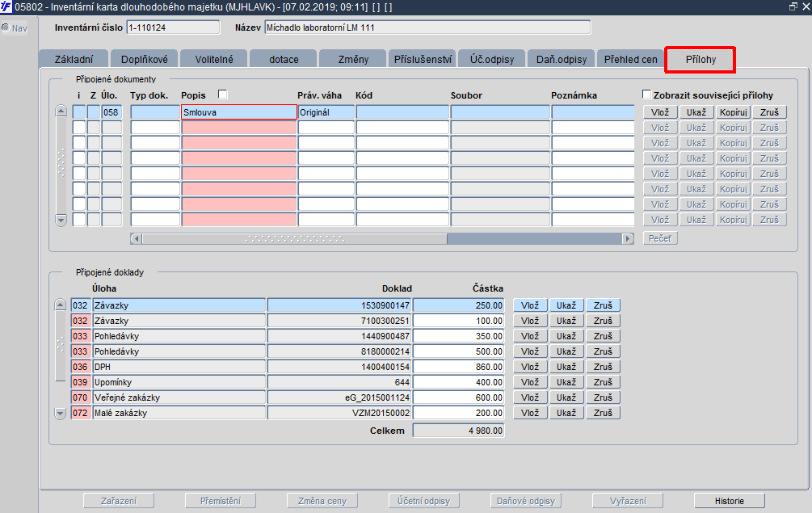The width and height of the screenshot is (812, 513).
Task: Click the application logo icon in title bar
Action: tap(6, 6)
